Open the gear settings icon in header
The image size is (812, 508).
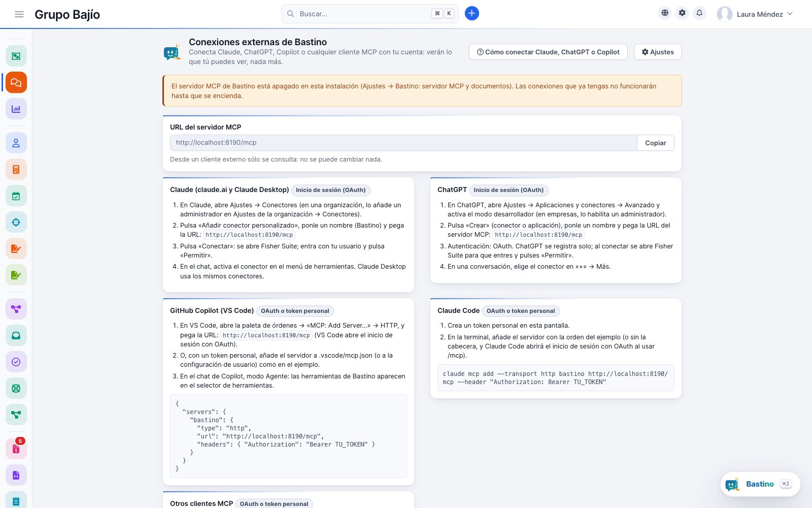click(x=682, y=13)
